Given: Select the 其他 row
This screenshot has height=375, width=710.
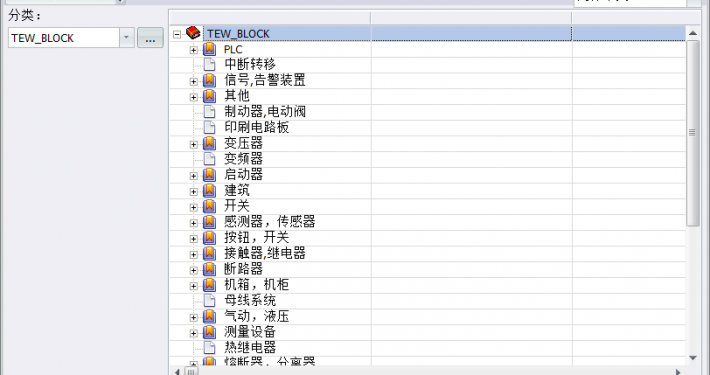Looking at the screenshot, I should [427, 96].
